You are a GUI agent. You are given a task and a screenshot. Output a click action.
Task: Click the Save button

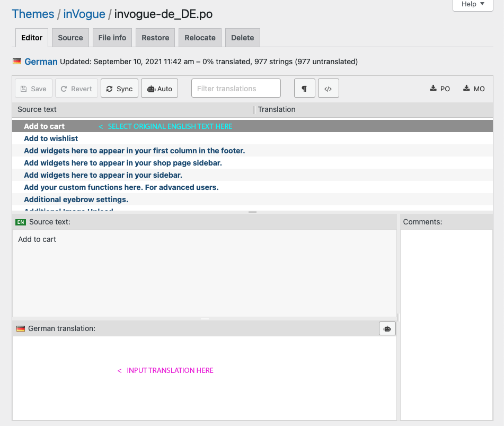pos(33,89)
